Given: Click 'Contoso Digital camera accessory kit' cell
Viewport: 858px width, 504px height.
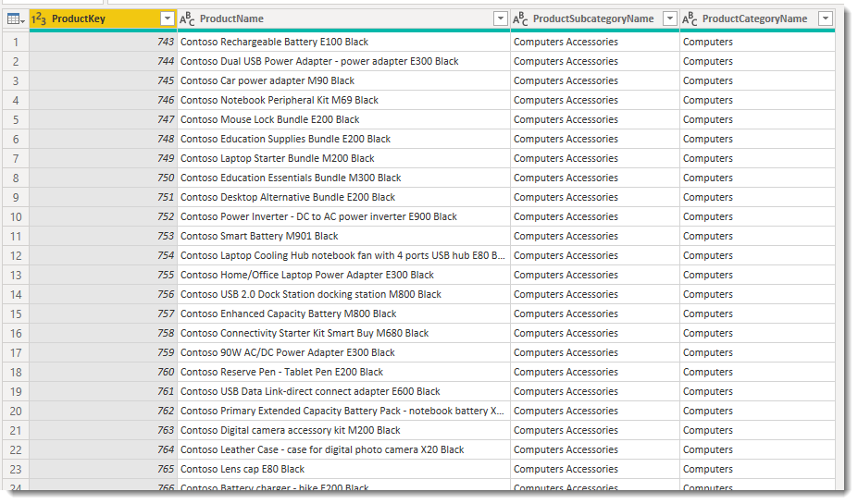Looking at the screenshot, I should [343, 431].
